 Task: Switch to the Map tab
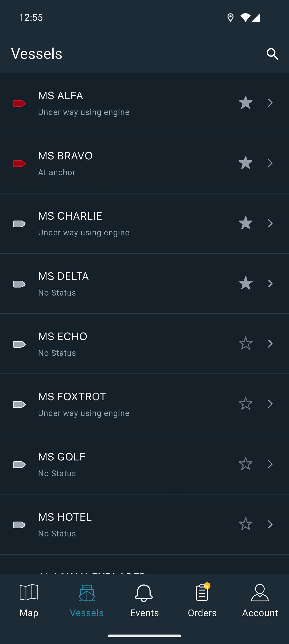29,600
